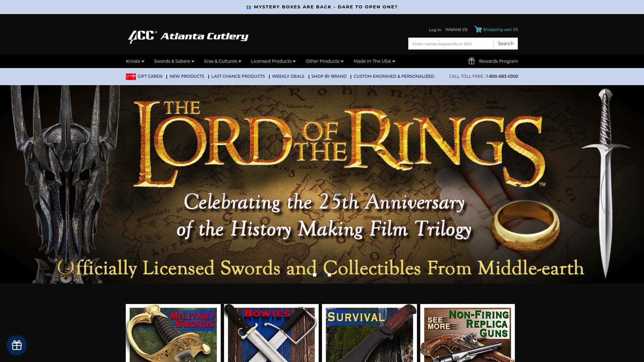Open the floating rewards gift button
The width and height of the screenshot is (644, 362).
pos(17,345)
